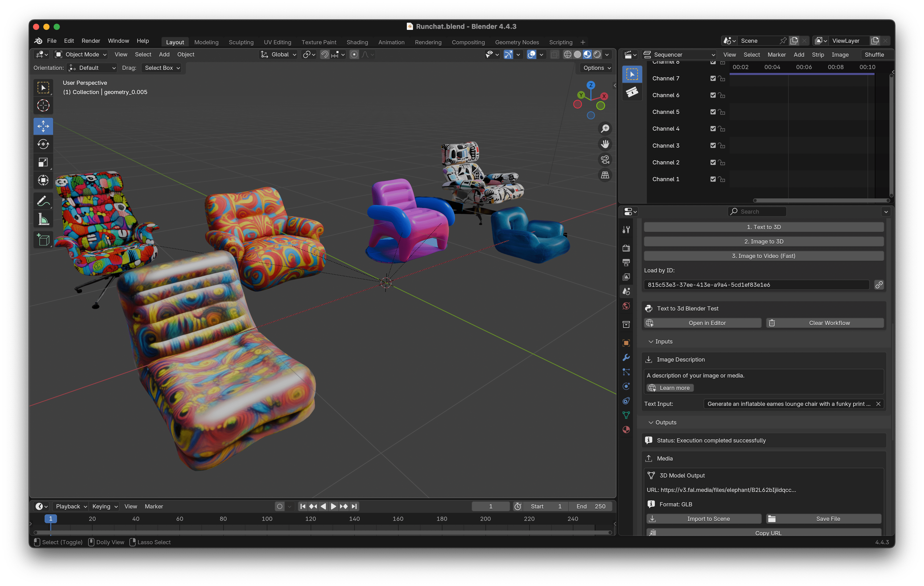Open the Object Mode dropdown
Viewport: 924px width, 586px height.
81,54
